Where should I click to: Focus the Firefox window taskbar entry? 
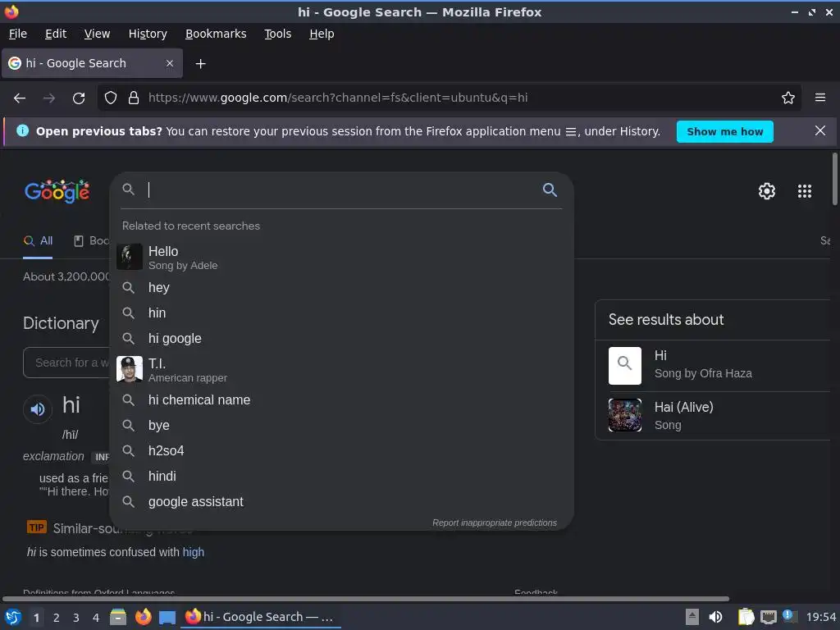(261, 617)
